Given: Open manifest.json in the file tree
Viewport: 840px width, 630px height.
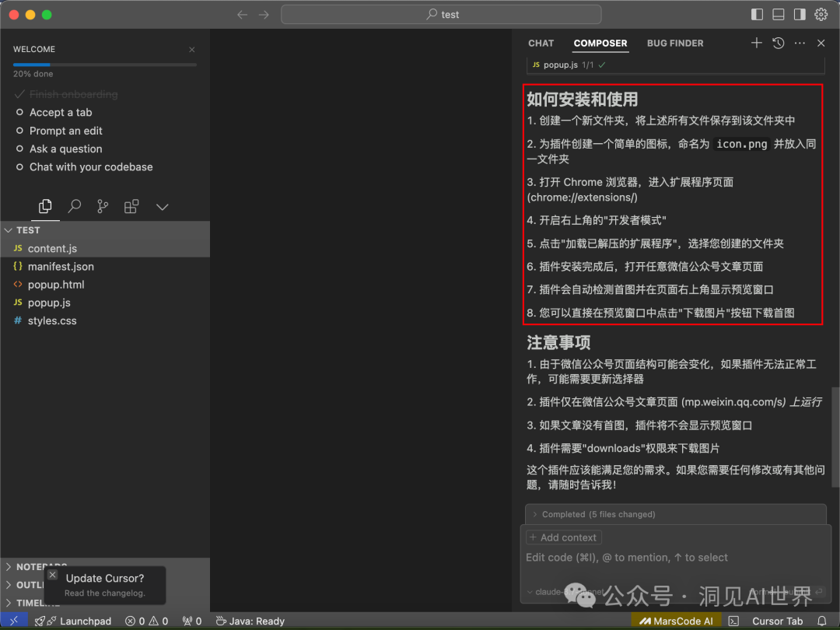Looking at the screenshot, I should (61, 267).
